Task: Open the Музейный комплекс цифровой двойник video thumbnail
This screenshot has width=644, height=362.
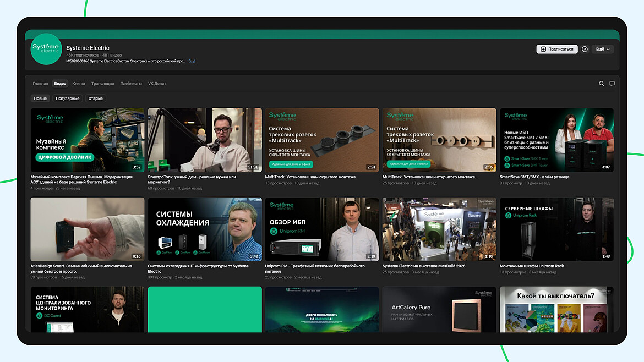Action: 88,140
